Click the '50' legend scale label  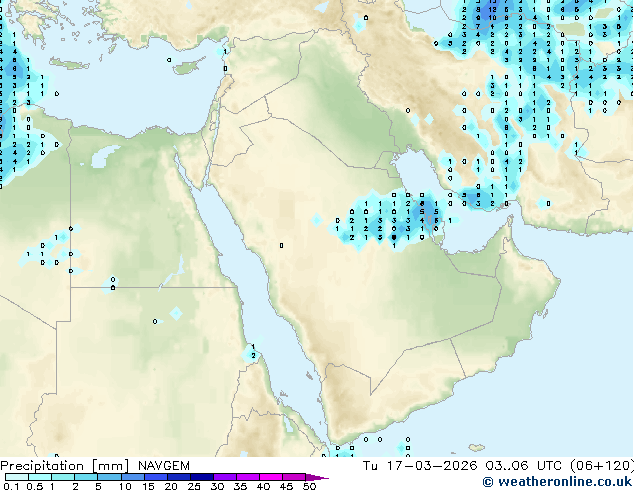pyautogui.click(x=309, y=486)
